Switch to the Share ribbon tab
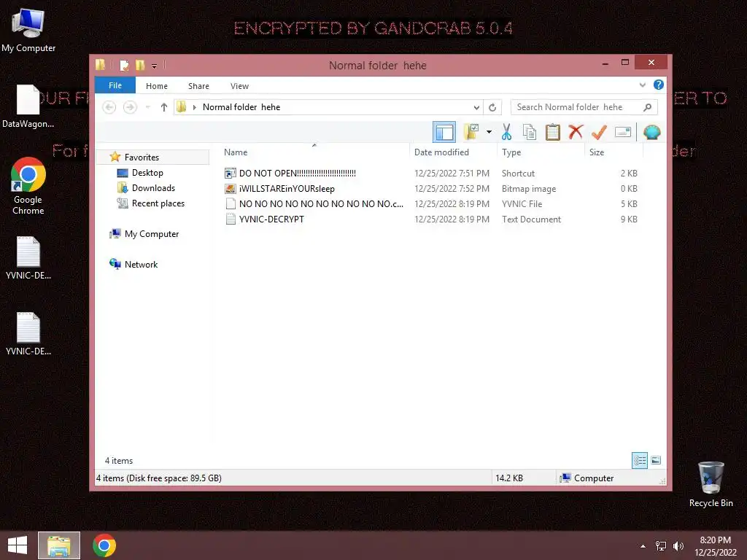 [198, 86]
